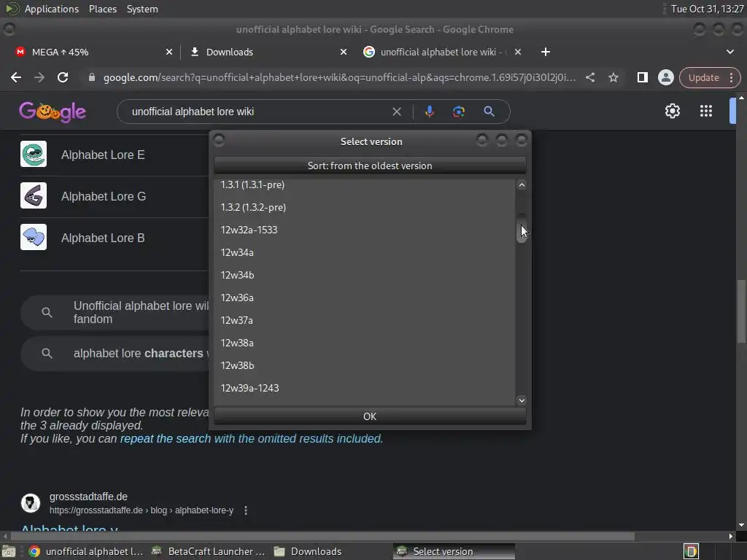The width and height of the screenshot is (747, 560).
Task: Switch to BetaCraft Launcher in taskbar
Action: 209,551
